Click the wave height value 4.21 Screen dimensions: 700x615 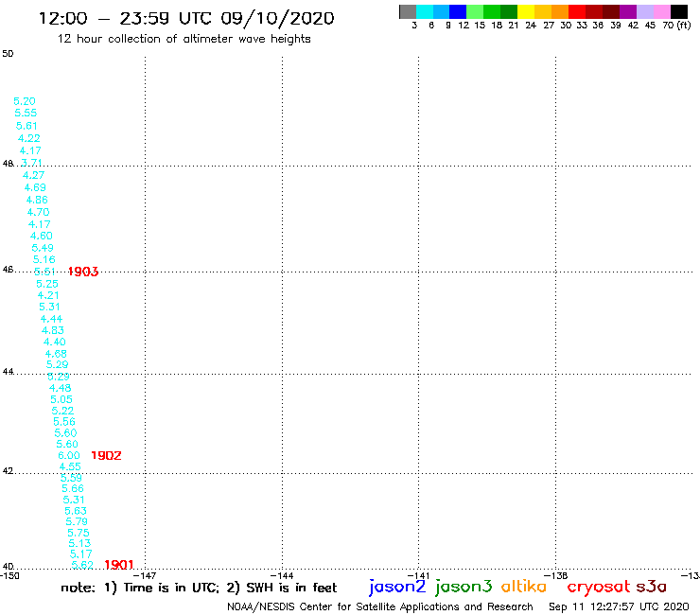(48, 295)
